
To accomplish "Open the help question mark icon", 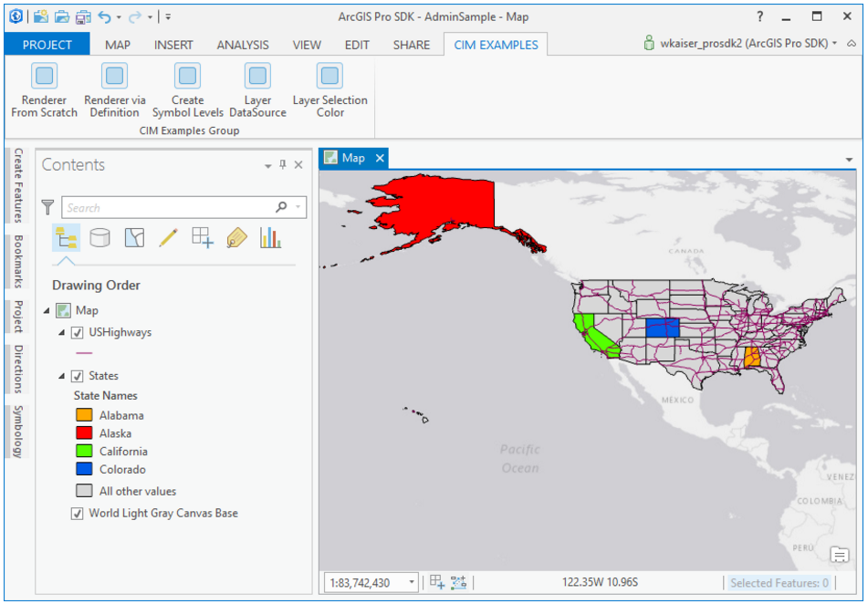I will [760, 16].
